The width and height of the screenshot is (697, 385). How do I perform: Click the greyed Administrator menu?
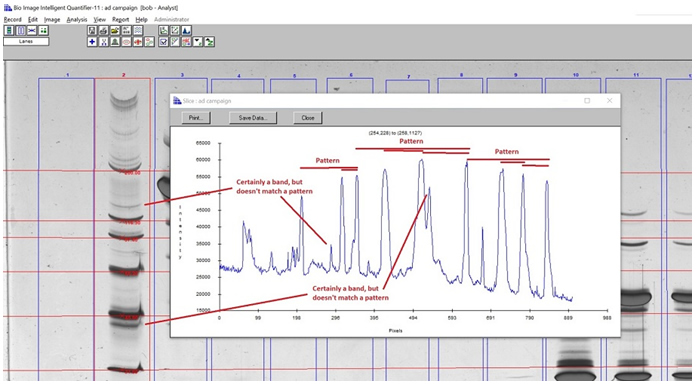[172, 20]
